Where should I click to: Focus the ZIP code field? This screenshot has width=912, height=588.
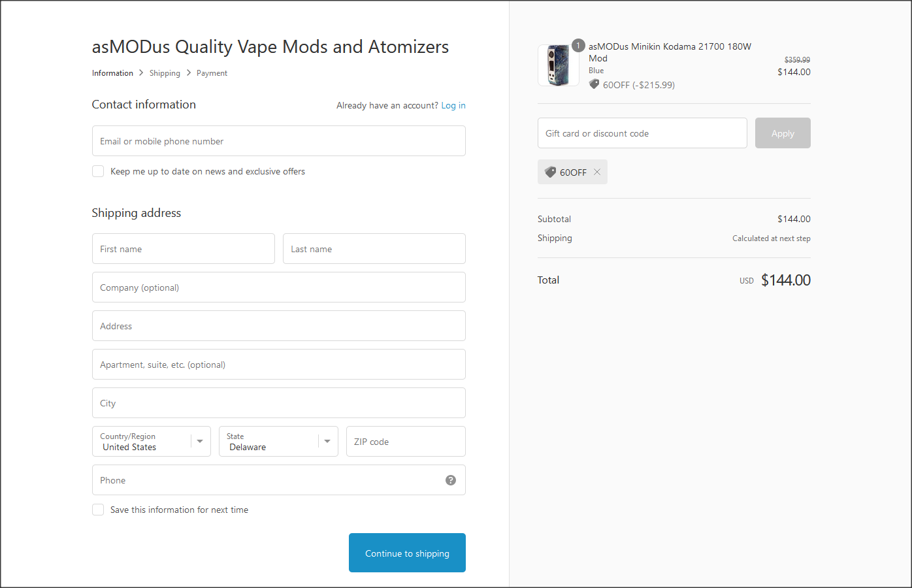pos(406,442)
